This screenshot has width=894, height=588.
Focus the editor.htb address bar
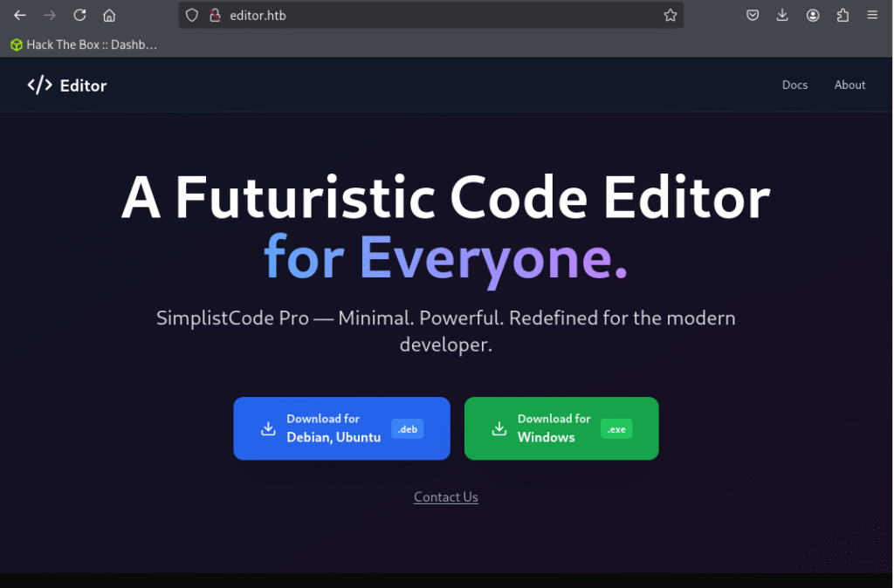pyautogui.click(x=431, y=16)
